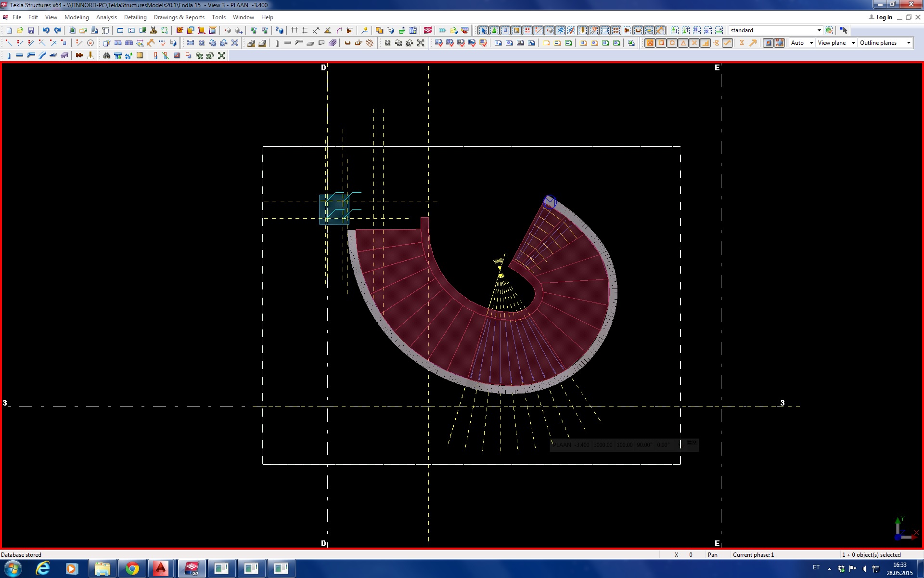Open the Drawings & Reports menu
The width and height of the screenshot is (924, 578).
(179, 17)
